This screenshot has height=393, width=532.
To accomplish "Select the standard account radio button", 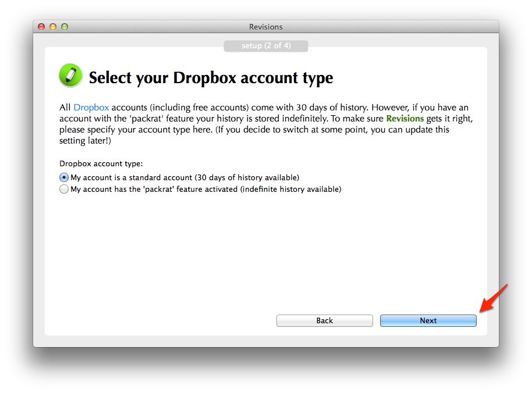I will (64, 177).
